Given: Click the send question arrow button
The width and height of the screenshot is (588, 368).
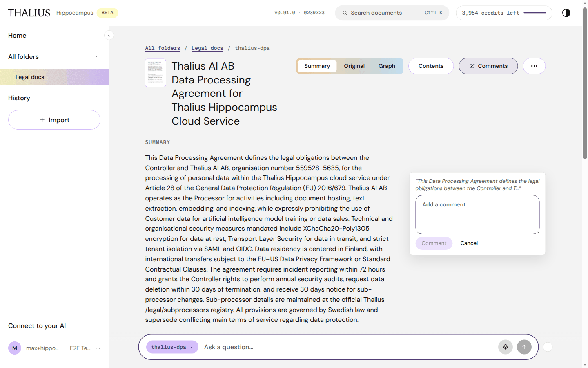Looking at the screenshot, I should 524,347.
